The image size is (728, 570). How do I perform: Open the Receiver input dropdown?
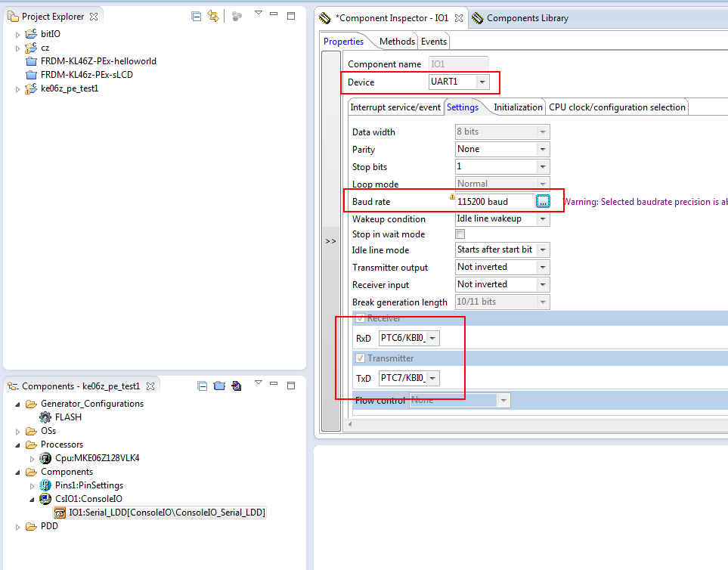(543, 284)
